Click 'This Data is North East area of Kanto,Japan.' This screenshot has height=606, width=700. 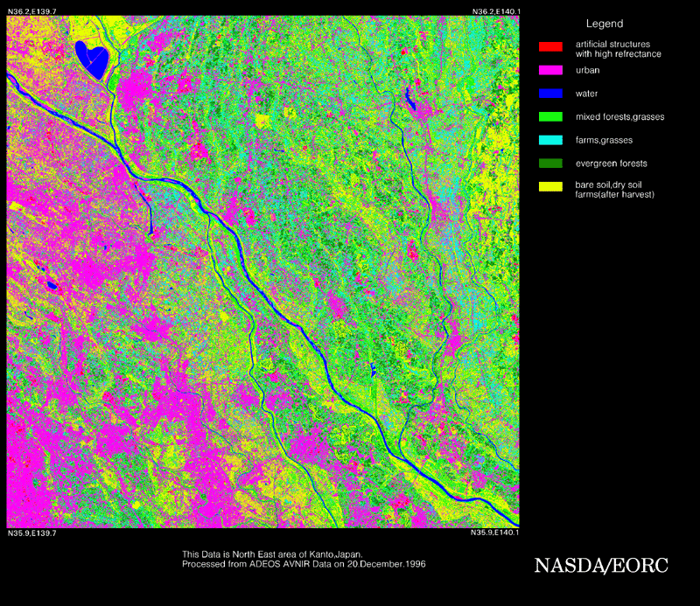[272, 554]
